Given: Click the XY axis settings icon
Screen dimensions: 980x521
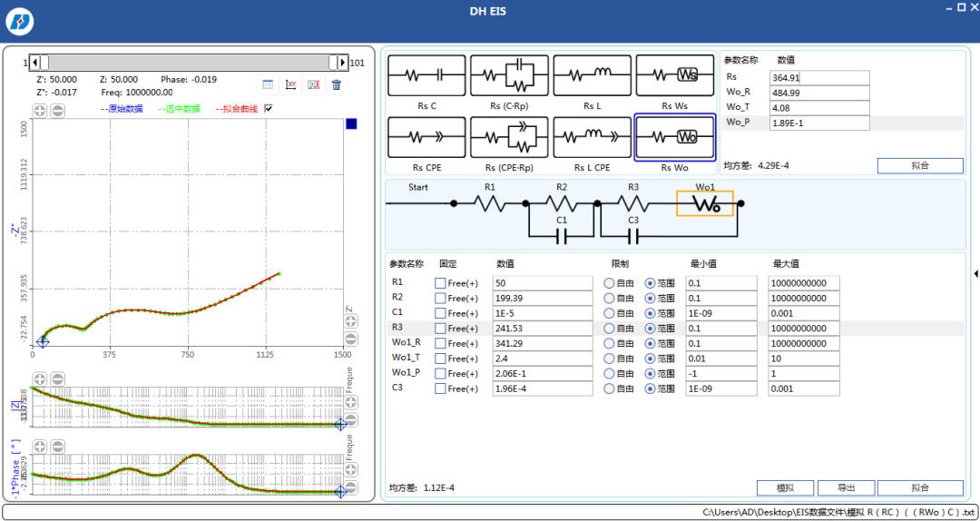Looking at the screenshot, I should click(290, 84).
